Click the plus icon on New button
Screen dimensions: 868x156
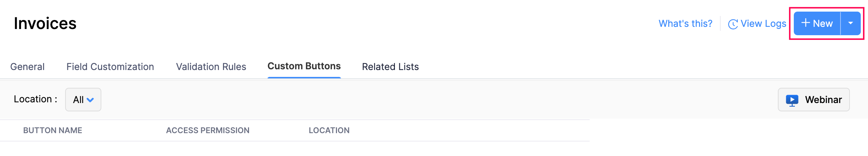[x=805, y=23]
